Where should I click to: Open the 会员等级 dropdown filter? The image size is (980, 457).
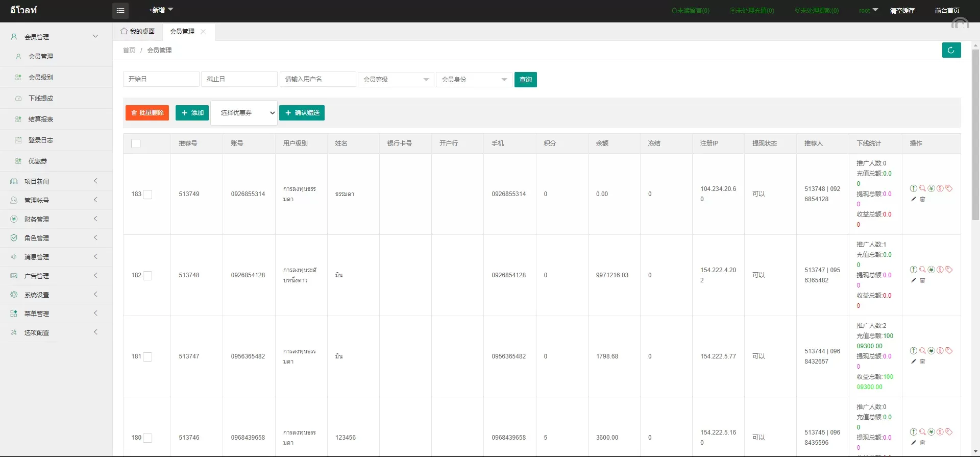396,80
